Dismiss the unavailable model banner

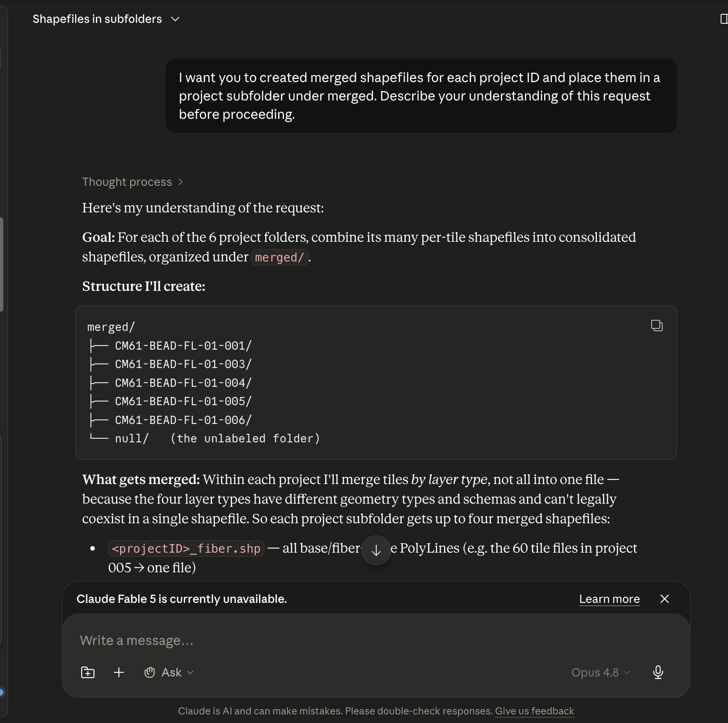tap(665, 599)
